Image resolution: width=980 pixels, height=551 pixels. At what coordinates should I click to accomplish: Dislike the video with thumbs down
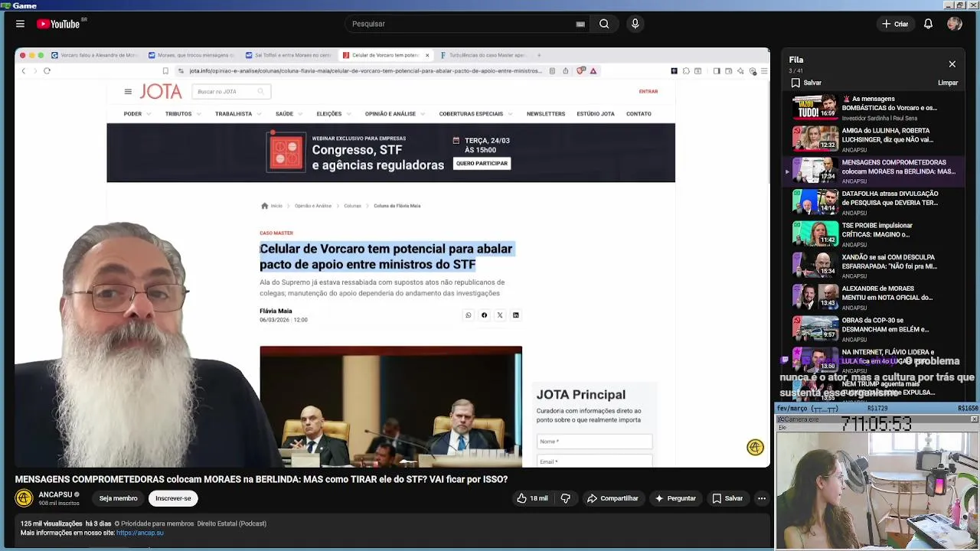[566, 498]
